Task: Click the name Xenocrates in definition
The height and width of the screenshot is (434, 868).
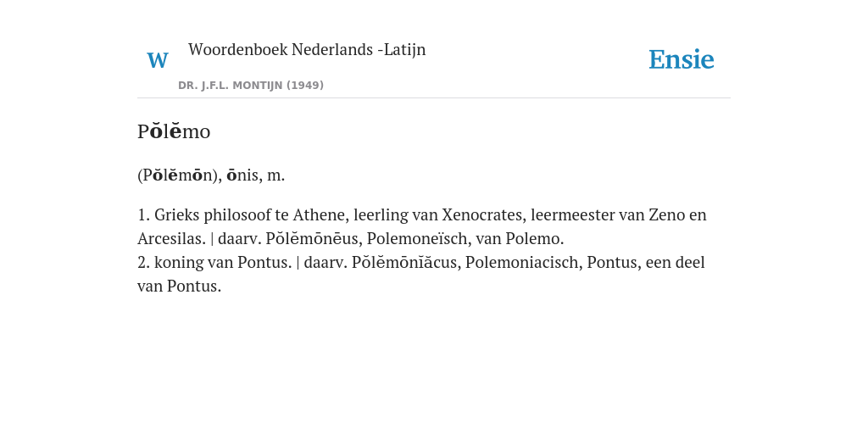Action: 484,214
